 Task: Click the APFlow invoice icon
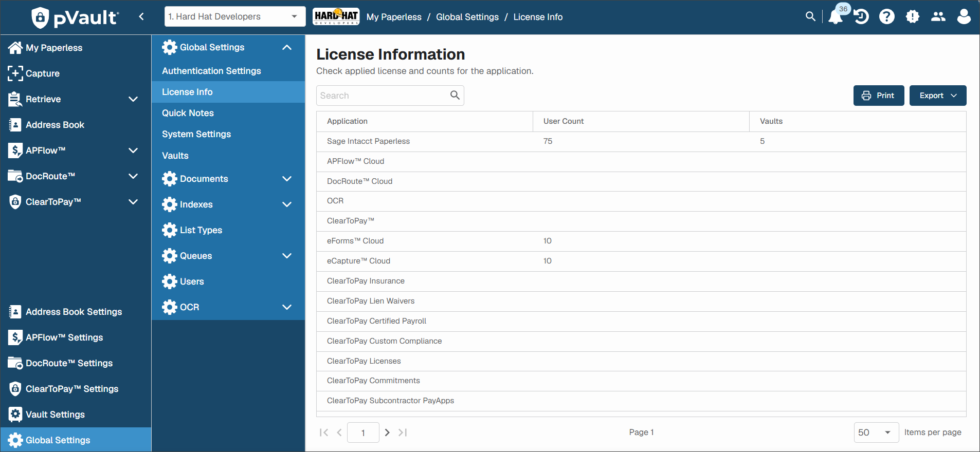[x=15, y=150]
